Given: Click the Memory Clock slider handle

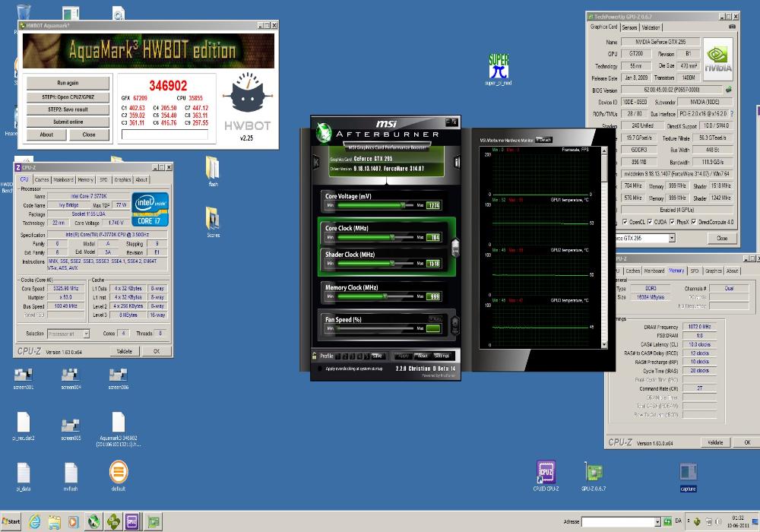Looking at the screenshot, I should [385, 296].
